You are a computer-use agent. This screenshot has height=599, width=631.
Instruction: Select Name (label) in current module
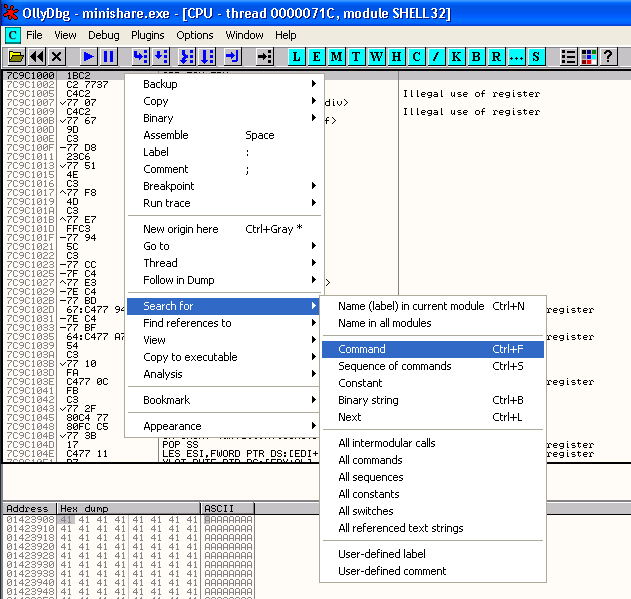click(433, 306)
